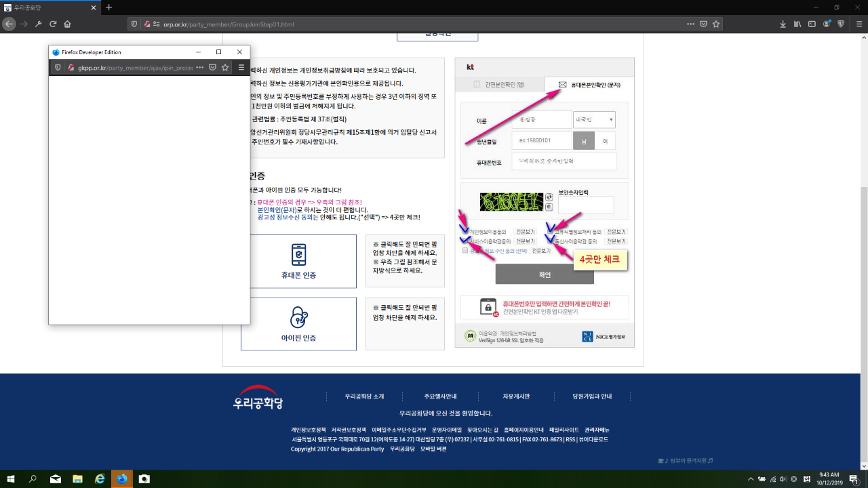Expand the 내국인 nationality dropdown

click(x=594, y=120)
